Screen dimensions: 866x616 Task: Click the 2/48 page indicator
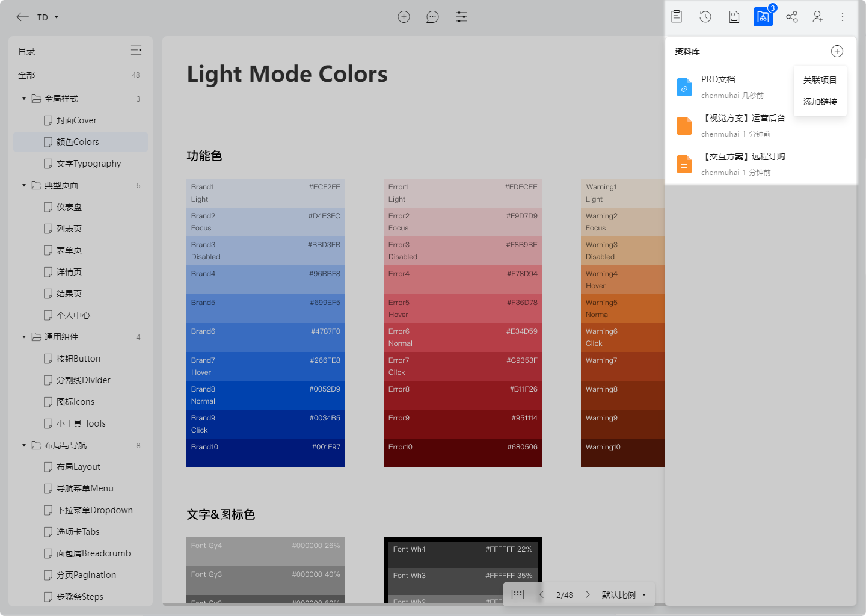tap(565, 595)
